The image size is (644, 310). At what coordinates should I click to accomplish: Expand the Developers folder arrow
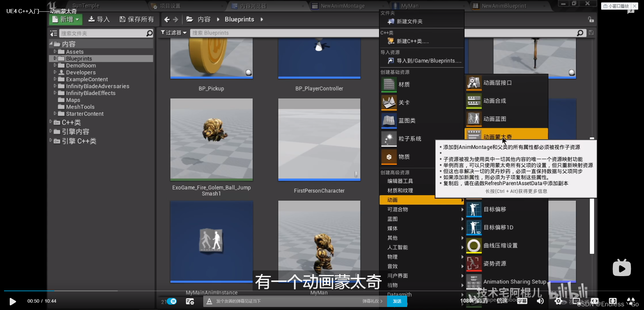tap(55, 72)
